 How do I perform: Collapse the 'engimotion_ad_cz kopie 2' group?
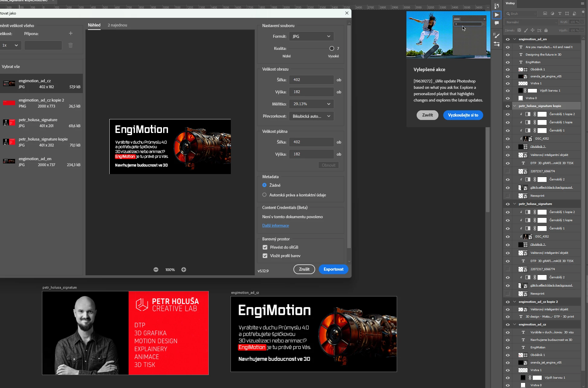pyautogui.click(x=514, y=302)
